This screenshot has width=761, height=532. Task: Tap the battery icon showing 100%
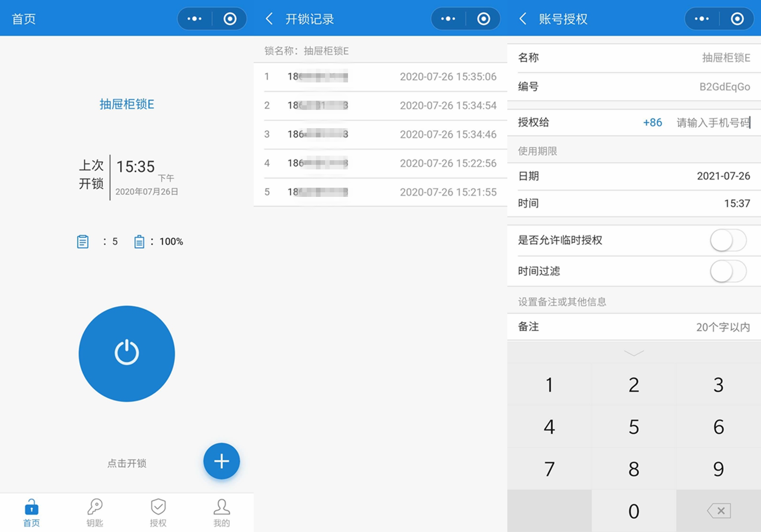tap(139, 241)
